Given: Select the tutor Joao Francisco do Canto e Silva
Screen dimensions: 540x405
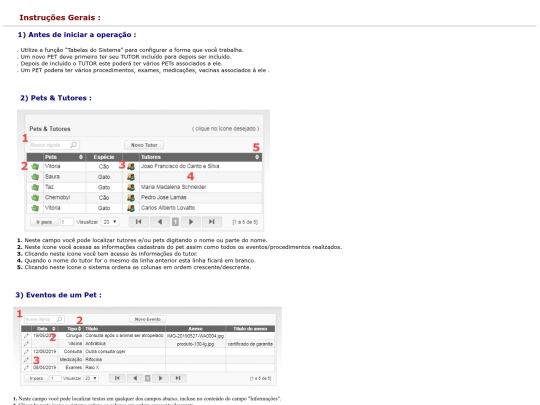Looking at the screenshot, I should coord(180,166).
